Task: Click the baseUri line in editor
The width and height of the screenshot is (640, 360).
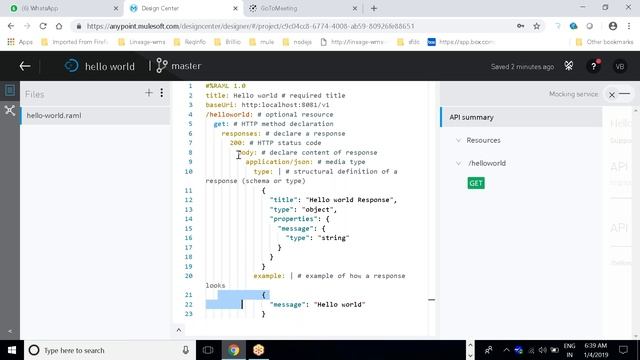Action: [x=267, y=105]
